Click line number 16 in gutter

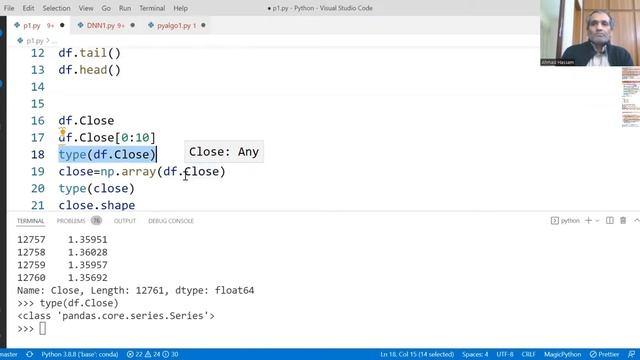[38, 121]
